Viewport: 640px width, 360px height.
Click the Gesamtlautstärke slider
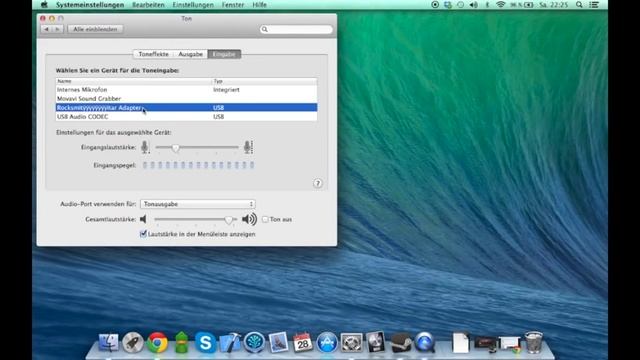click(196, 220)
